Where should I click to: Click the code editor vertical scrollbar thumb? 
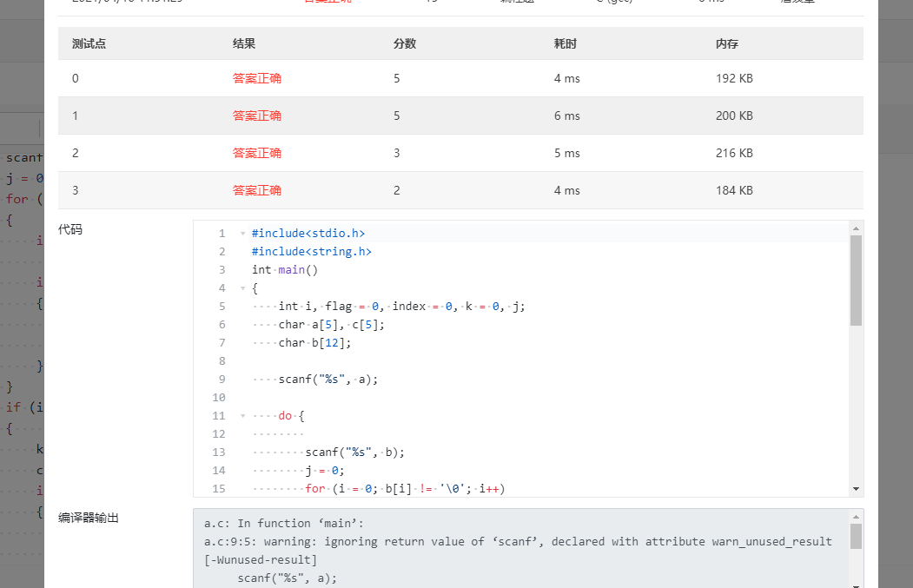point(856,281)
